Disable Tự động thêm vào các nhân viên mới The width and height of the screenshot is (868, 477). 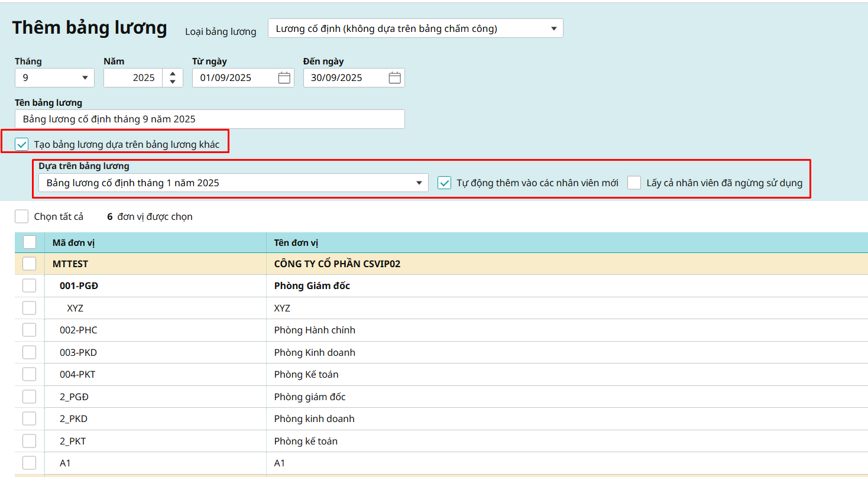click(x=445, y=183)
